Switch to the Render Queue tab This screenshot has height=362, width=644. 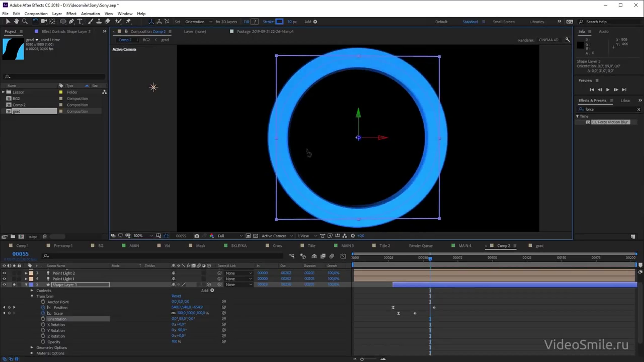click(x=421, y=246)
